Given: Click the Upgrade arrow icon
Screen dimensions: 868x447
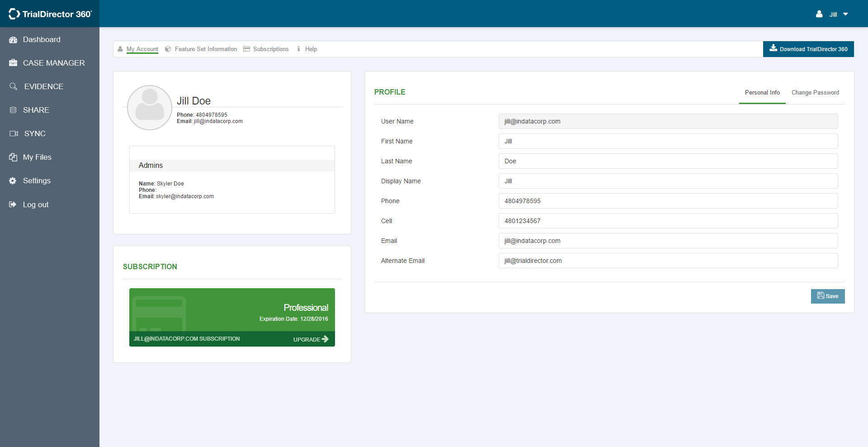Looking at the screenshot, I should point(325,339).
